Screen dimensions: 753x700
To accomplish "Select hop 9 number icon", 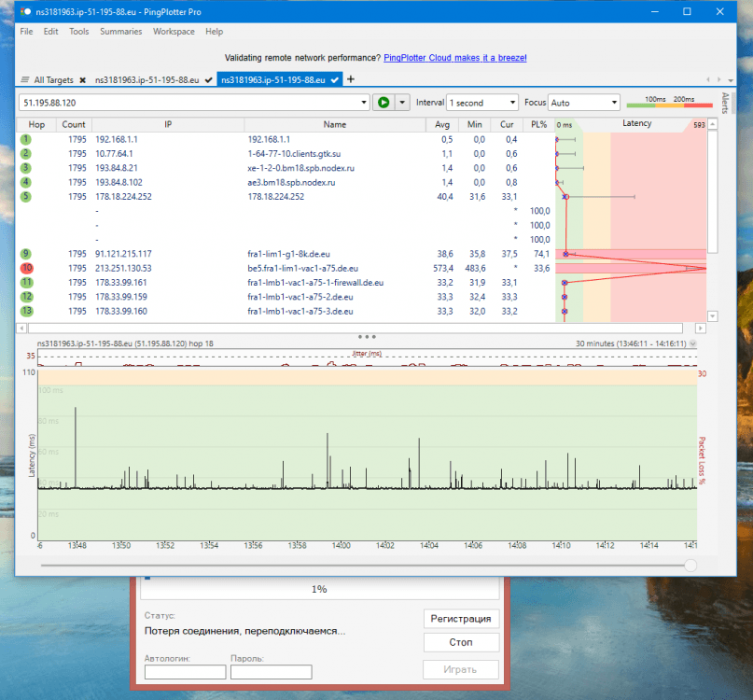I will (26, 254).
